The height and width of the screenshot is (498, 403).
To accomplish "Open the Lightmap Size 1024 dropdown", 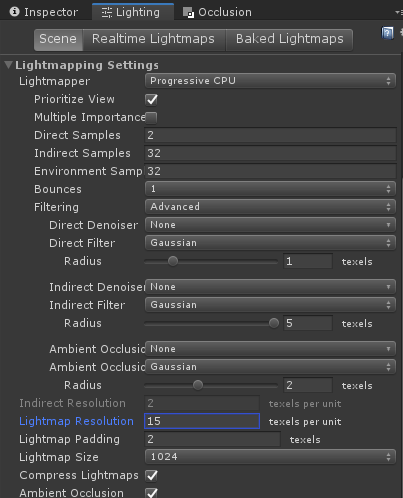I will tap(270, 457).
